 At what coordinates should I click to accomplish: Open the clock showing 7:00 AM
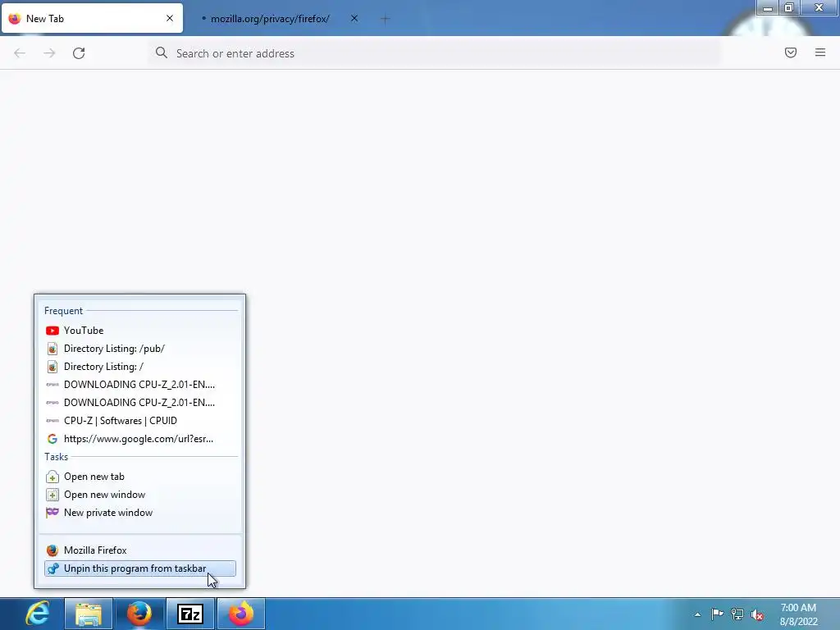click(x=798, y=614)
